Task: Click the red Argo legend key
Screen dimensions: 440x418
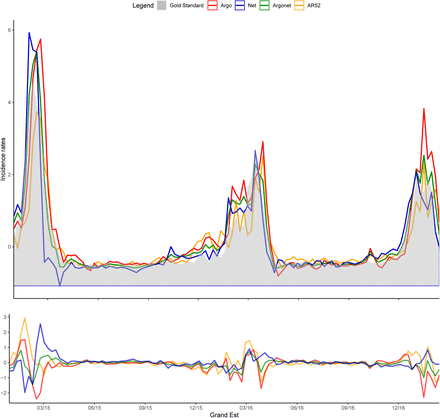Action: click(x=212, y=5)
